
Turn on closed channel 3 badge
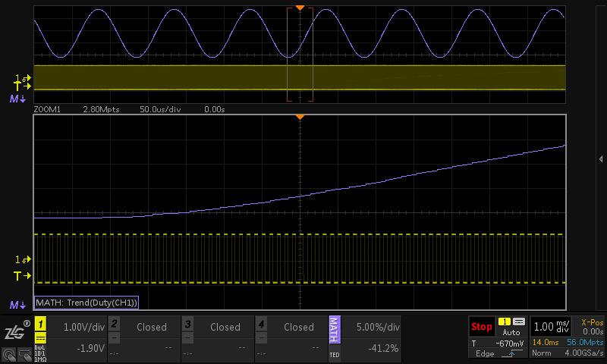pyautogui.click(x=187, y=324)
